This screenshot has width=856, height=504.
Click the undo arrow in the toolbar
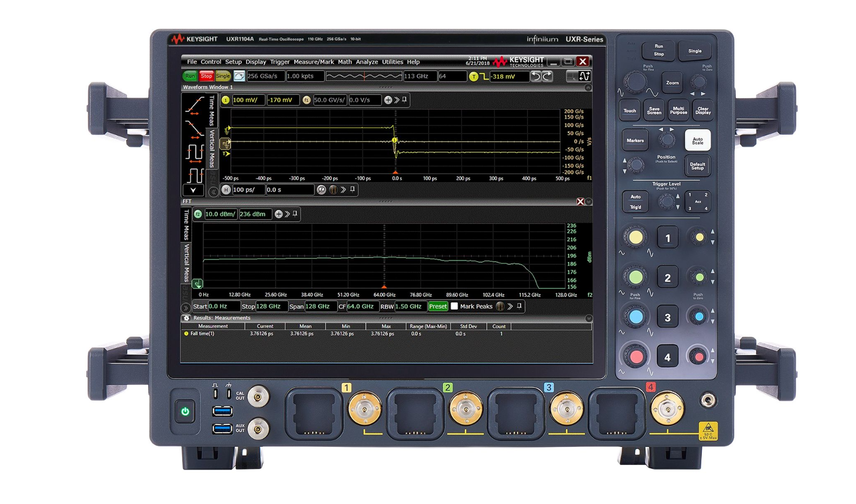click(536, 77)
